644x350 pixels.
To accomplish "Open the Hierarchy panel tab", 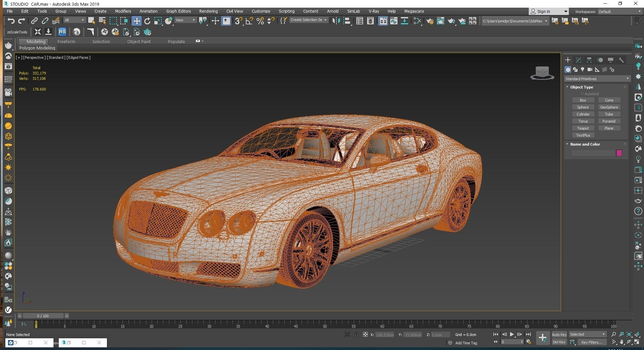I will click(589, 60).
